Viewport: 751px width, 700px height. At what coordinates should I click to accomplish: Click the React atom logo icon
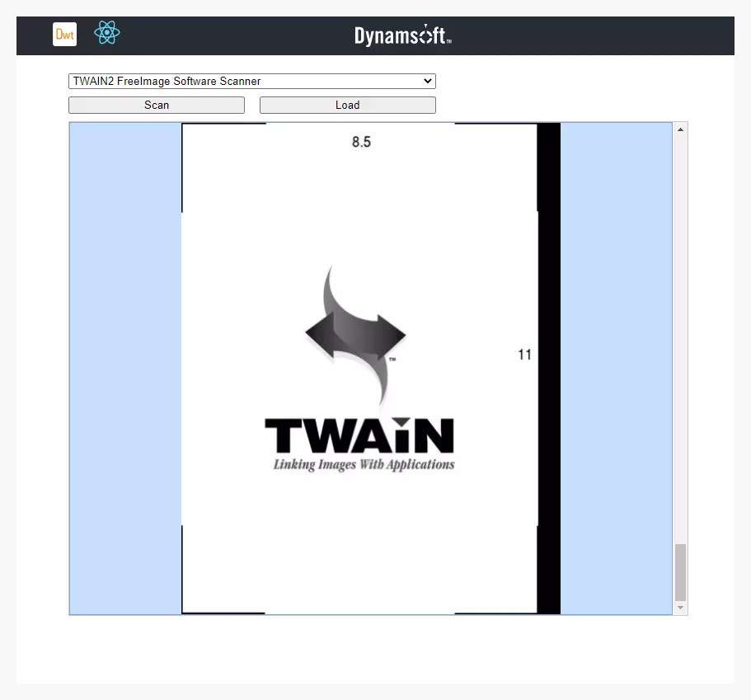(x=107, y=33)
